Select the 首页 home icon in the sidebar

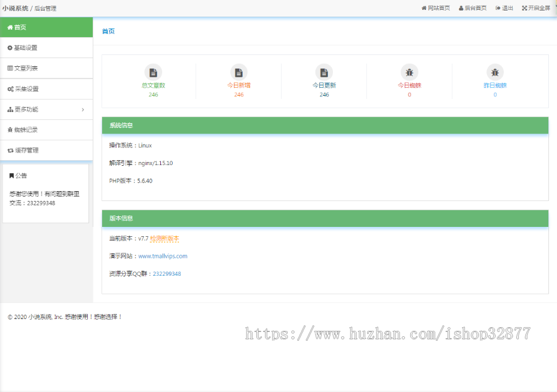click(9, 28)
